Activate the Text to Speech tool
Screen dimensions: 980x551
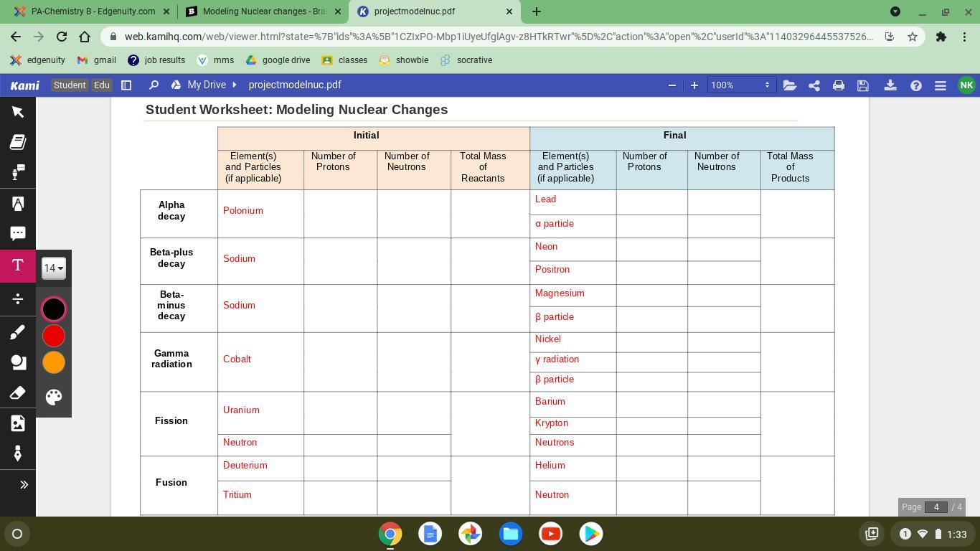[x=18, y=173]
